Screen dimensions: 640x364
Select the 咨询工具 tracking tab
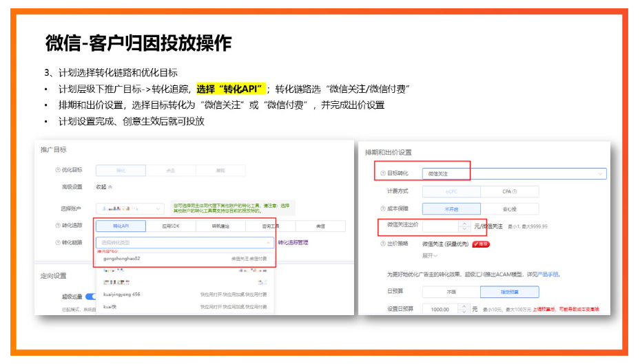pos(271,226)
